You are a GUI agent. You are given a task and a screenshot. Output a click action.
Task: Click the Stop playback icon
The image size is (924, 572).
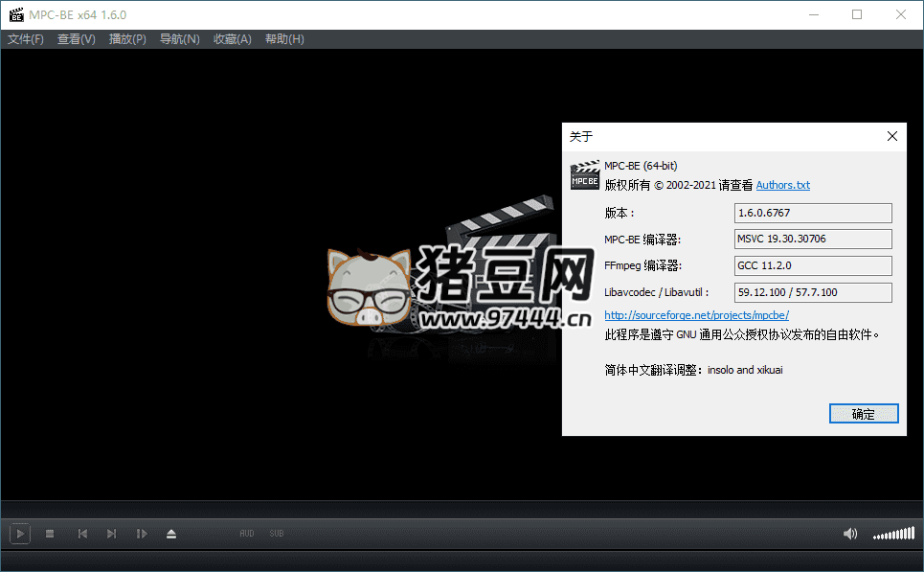coord(50,534)
